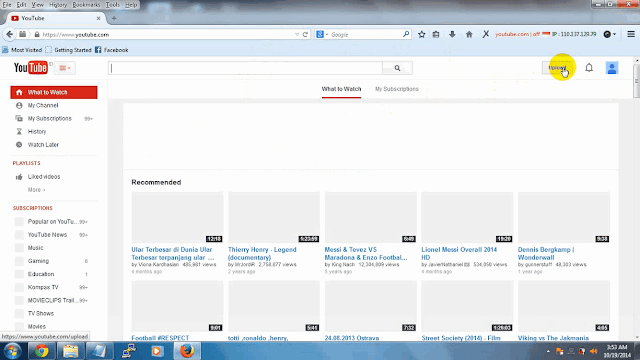Click the YouTube logo

pos(31,68)
